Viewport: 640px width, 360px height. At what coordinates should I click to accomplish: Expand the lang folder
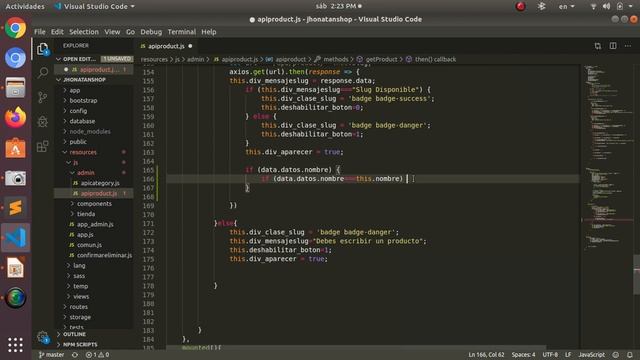pyautogui.click(x=79, y=265)
